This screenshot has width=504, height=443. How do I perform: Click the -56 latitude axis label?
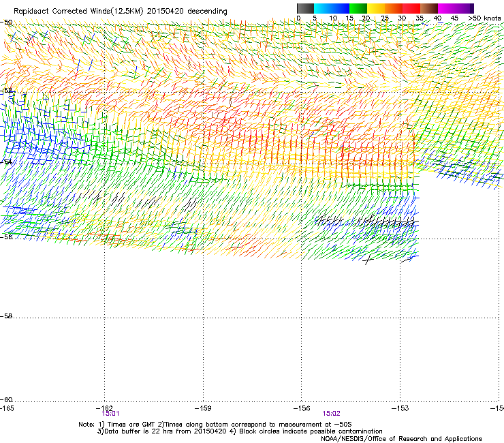pyautogui.click(x=6, y=237)
